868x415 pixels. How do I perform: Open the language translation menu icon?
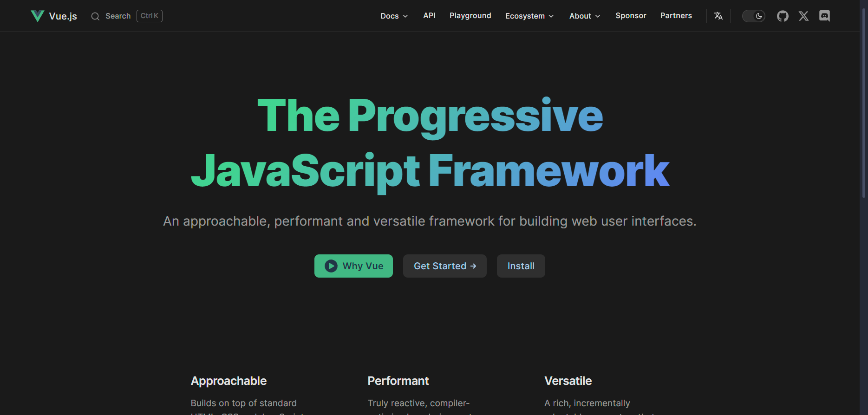718,16
